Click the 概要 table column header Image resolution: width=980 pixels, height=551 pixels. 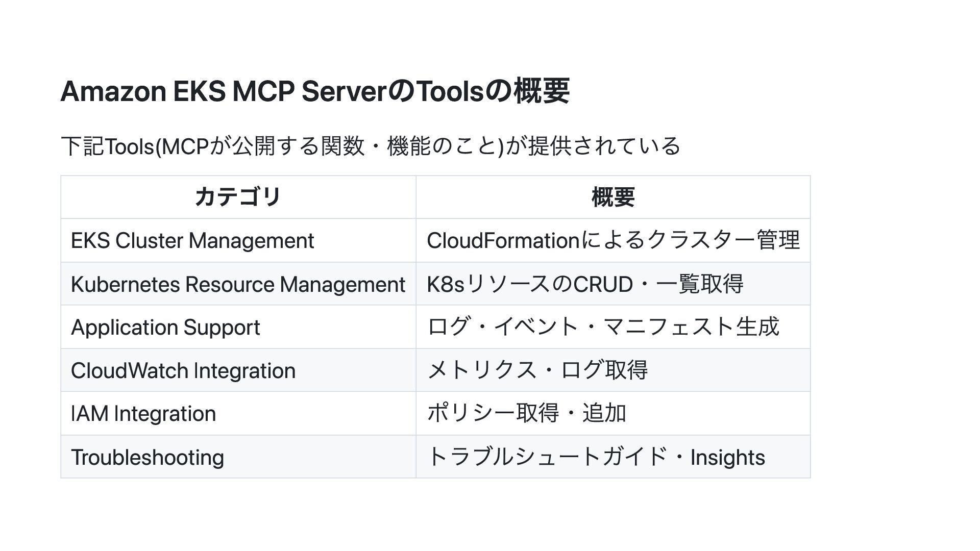point(612,197)
